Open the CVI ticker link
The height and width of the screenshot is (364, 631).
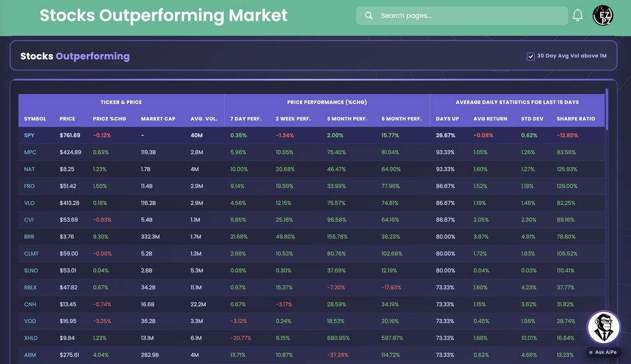tap(28, 220)
